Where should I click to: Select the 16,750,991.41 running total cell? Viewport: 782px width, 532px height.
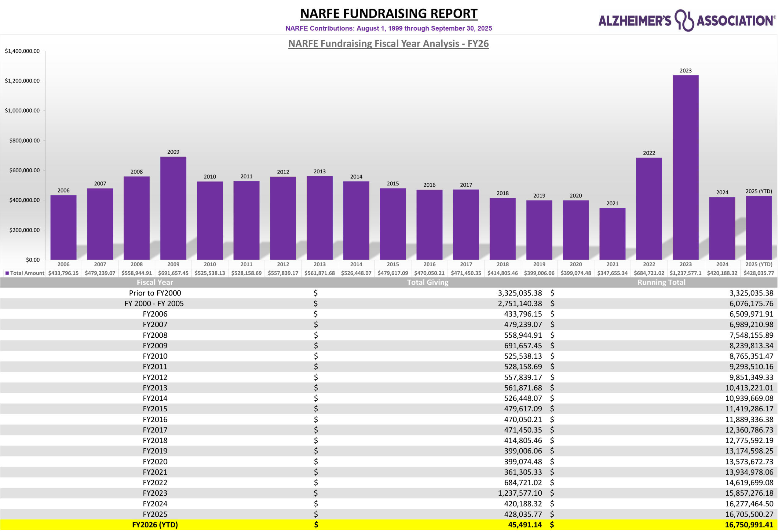(749, 525)
